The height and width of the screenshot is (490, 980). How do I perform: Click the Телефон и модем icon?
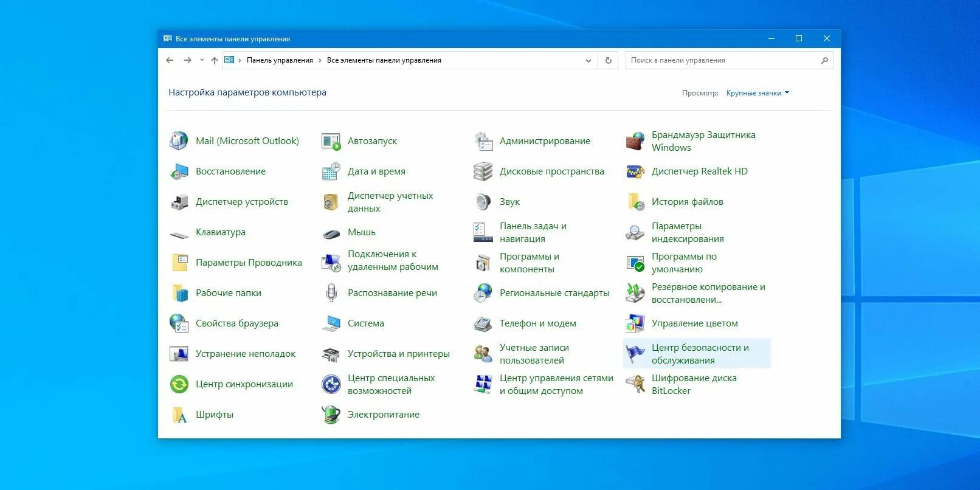pos(483,323)
